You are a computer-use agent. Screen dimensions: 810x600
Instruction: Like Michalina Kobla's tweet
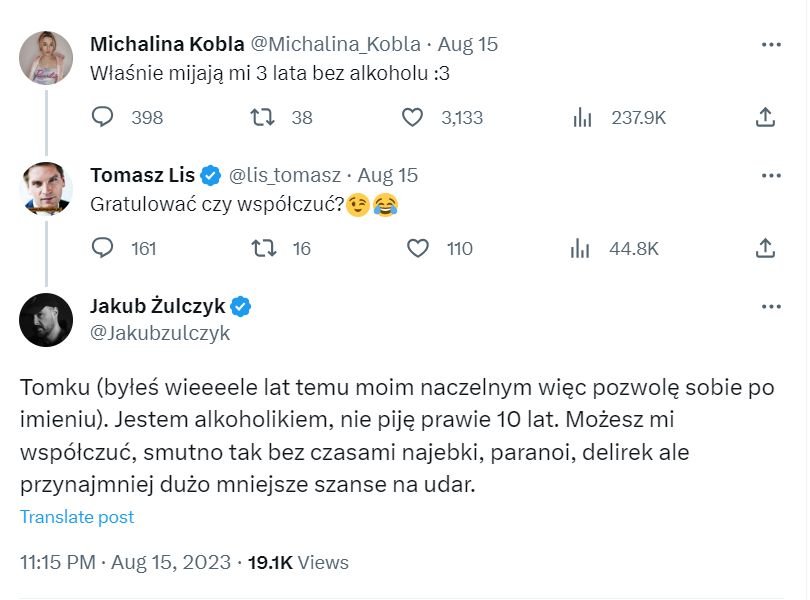click(412, 117)
